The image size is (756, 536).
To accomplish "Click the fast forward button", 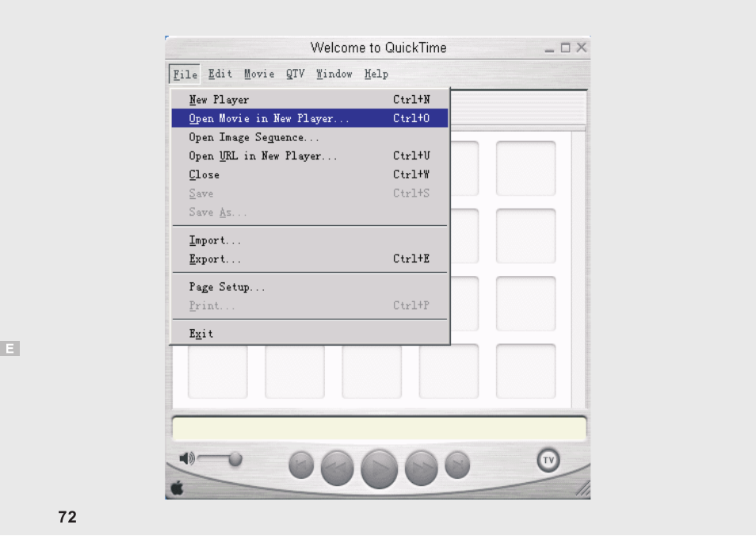I will pyautogui.click(x=421, y=468).
